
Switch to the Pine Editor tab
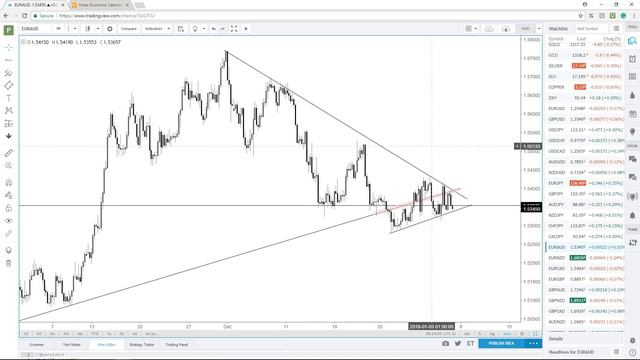[x=106, y=344]
